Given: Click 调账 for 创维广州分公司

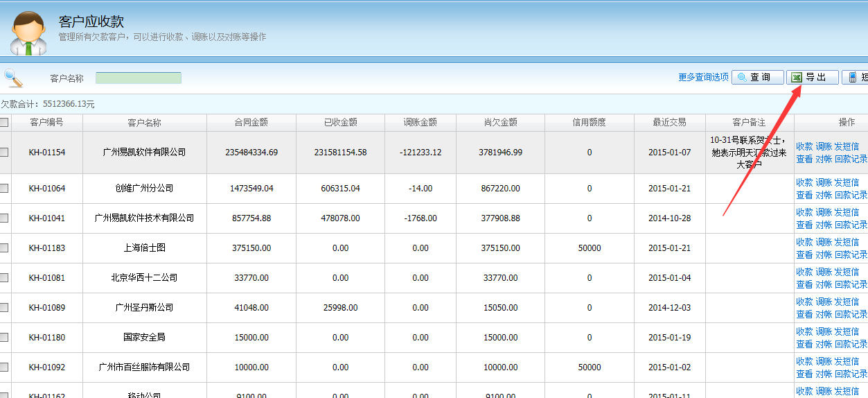Looking at the screenshot, I should pyautogui.click(x=824, y=183).
